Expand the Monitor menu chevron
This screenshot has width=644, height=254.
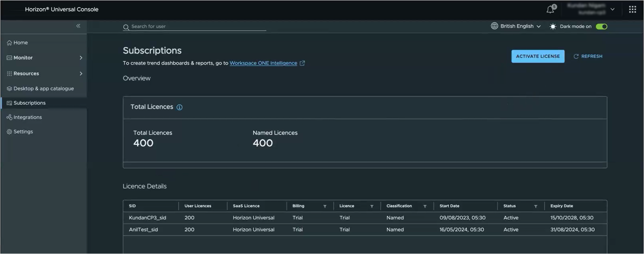[81, 58]
